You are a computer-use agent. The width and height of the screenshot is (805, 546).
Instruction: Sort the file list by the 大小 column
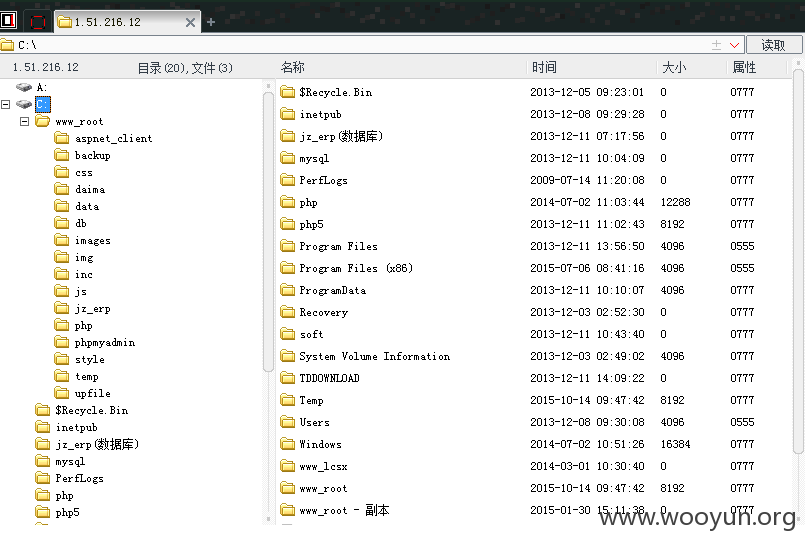click(x=674, y=67)
